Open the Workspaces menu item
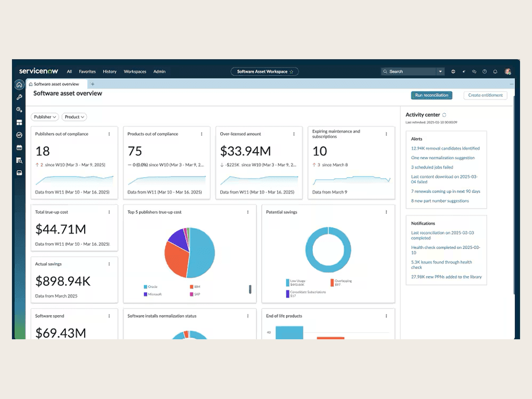This screenshot has height=399, width=532. click(135, 71)
